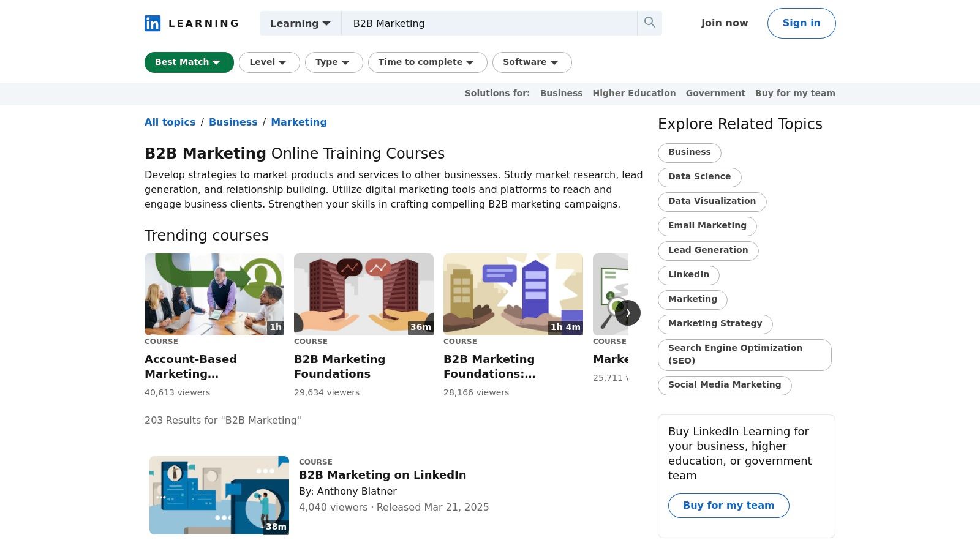Viewport: 980px width, 551px height.
Task: Click the B2B Marketing Foundations title with 29,634 viewers
Action: tap(339, 367)
